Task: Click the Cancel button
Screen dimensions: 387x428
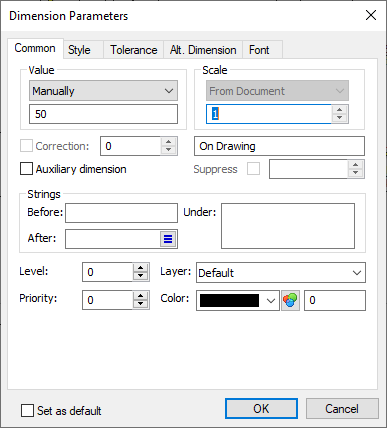Action: click(x=342, y=409)
